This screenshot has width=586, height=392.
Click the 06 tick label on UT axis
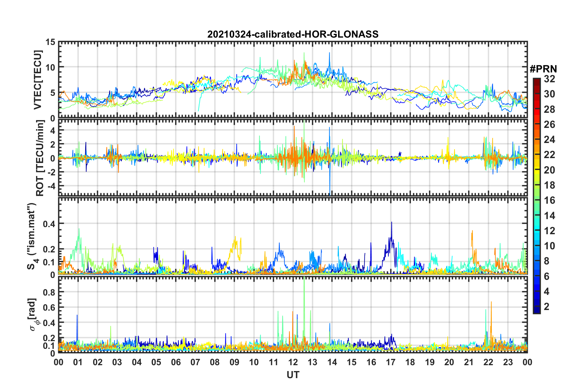click(x=176, y=362)
